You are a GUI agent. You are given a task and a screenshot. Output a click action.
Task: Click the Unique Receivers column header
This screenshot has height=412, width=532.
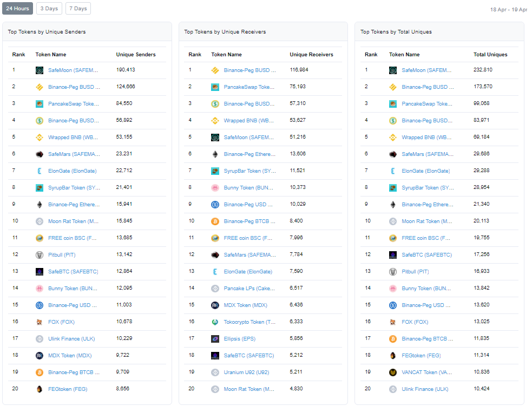[x=312, y=55]
